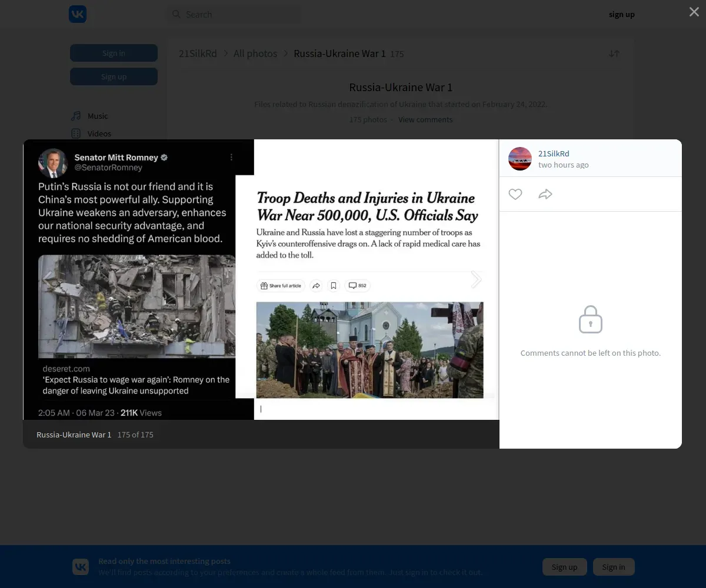Click the Russia-Ukraine War 1 album title
The width and height of the screenshot is (706, 588).
[401, 87]
